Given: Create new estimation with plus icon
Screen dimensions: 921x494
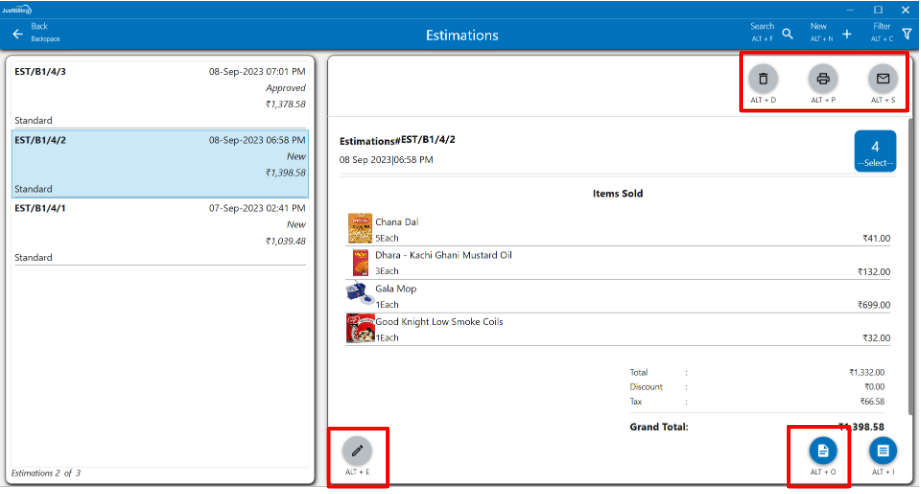Looking at the screenshot, I should [846, 34].
